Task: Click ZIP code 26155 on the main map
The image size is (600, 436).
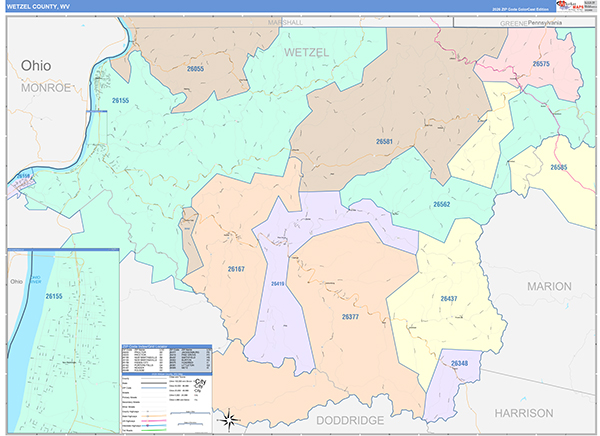Action: [x=120, y=101]
